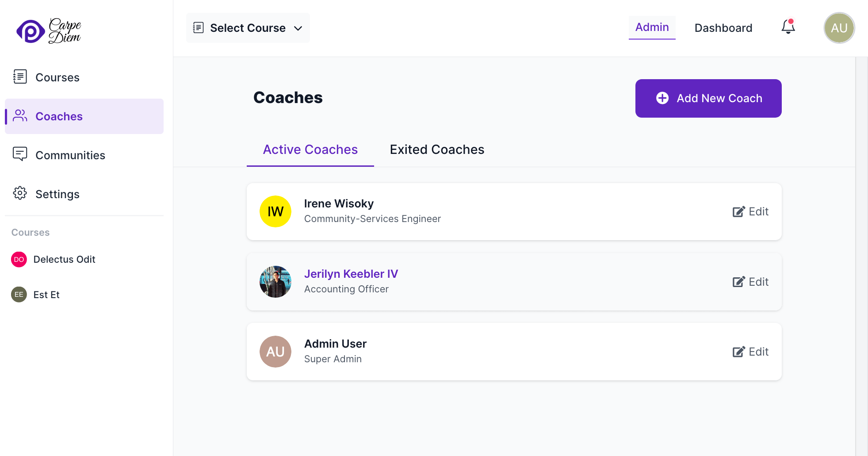Open the Select Course dropdown

(x=247, y=28)
